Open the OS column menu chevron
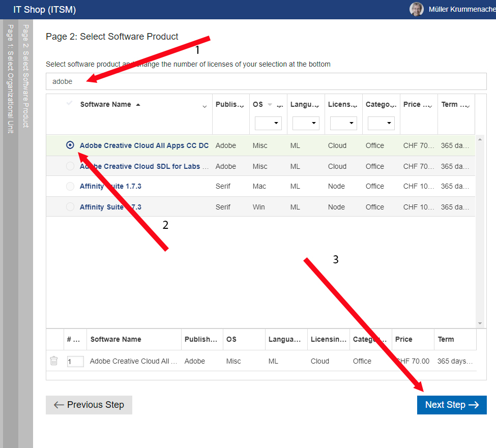The width and height of the screenshot is (496, 448). 280,107
